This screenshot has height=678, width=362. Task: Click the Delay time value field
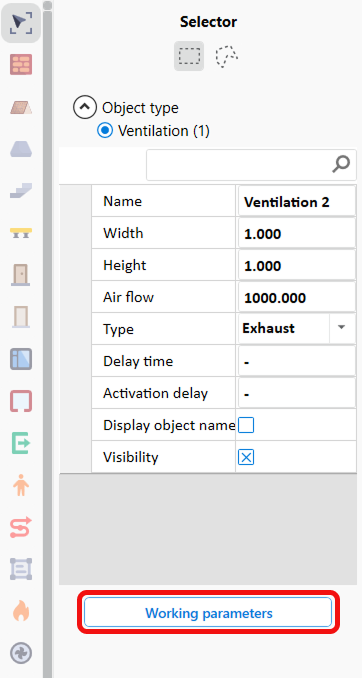297,361
